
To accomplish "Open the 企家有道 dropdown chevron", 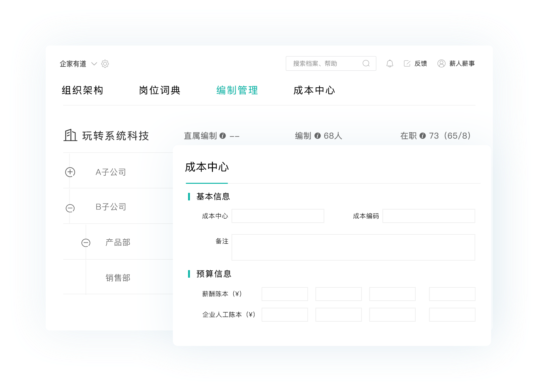I will click(x=93, y=64).
